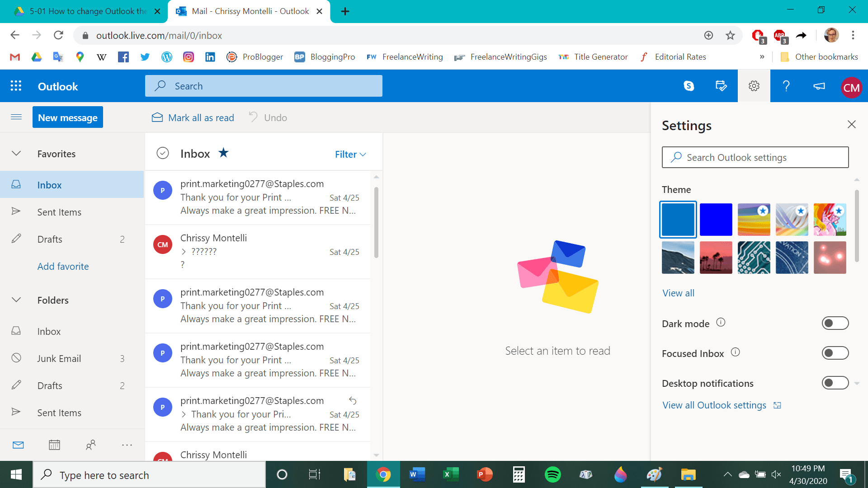Switch to Calendar icon in bottom bar
Viewport: 868px width, 488px height.
[54, 445]
